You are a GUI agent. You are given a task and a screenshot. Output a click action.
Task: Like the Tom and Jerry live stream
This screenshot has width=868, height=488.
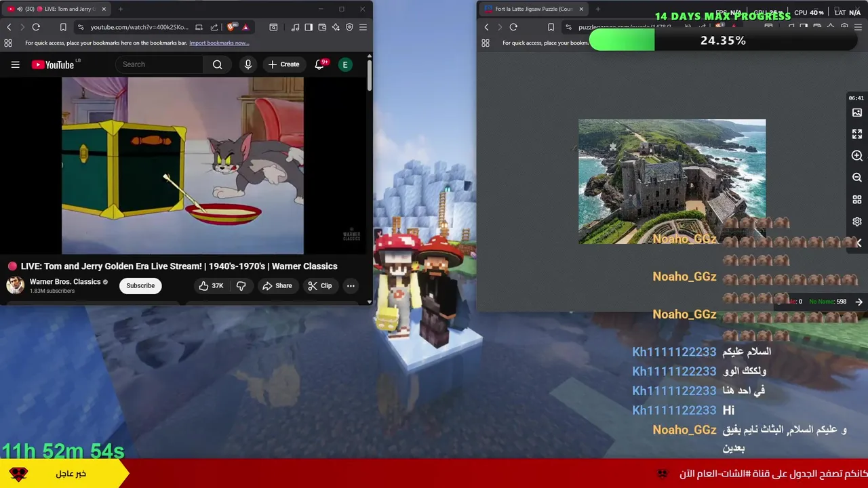[210, 286]
